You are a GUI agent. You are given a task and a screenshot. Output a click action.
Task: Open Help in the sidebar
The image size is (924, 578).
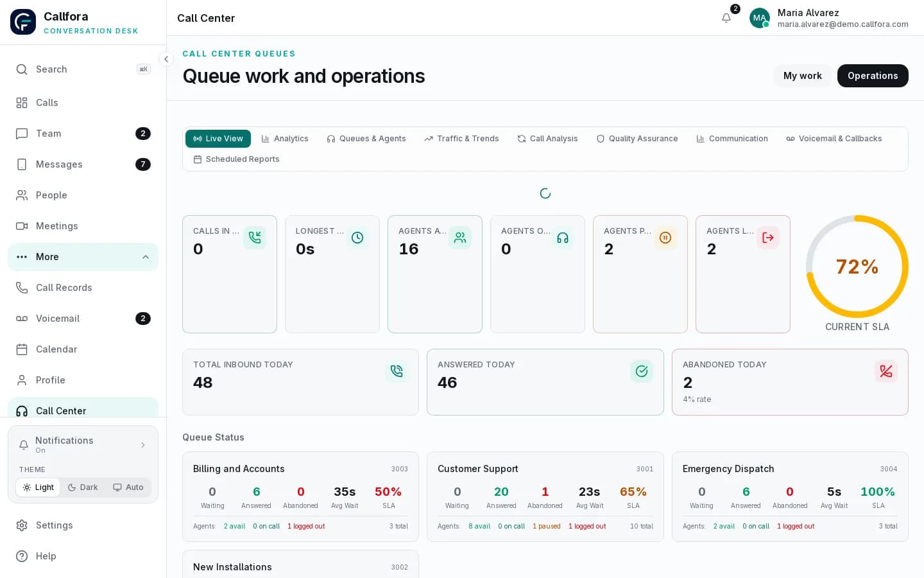coord(83,556)
